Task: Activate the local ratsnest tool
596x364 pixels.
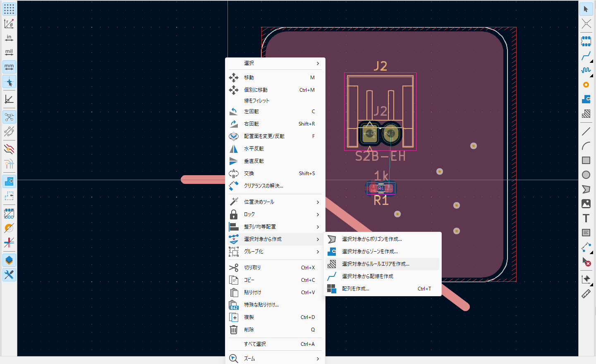Action: tap(586, 24)
